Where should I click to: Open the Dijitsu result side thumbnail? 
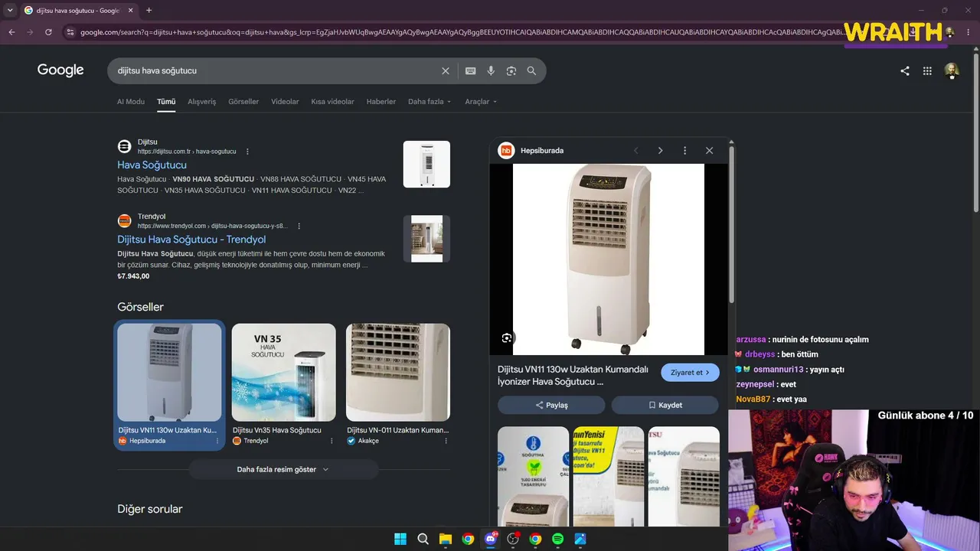point(426,164)
